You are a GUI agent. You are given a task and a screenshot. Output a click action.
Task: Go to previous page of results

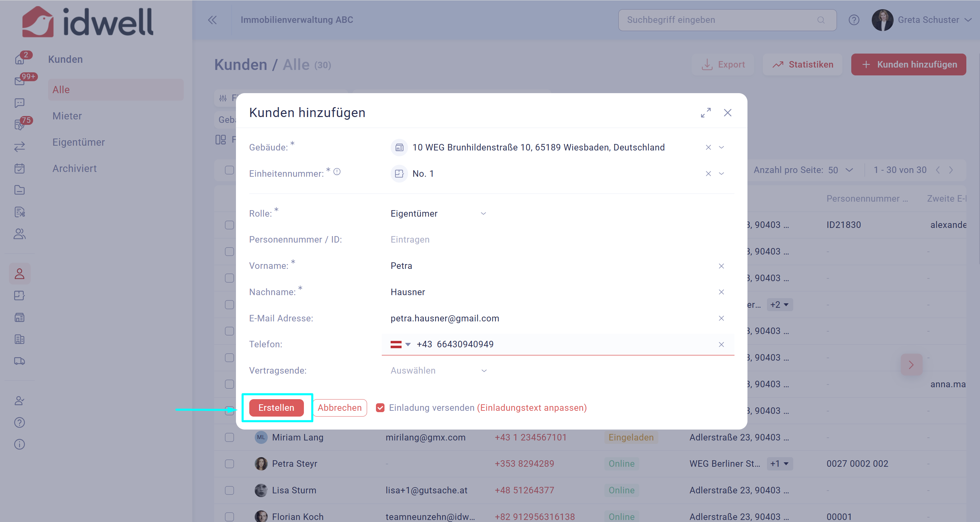(938, 170)
